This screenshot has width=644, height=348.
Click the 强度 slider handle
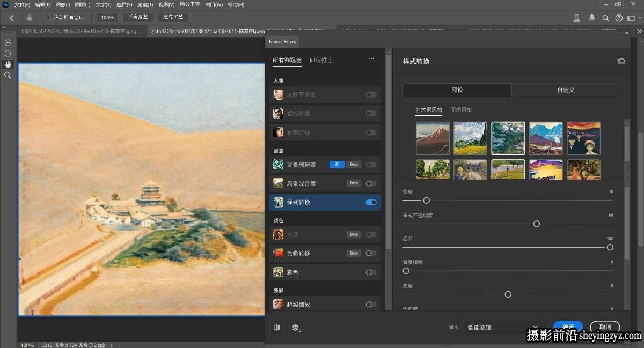[x=427, y=200]
